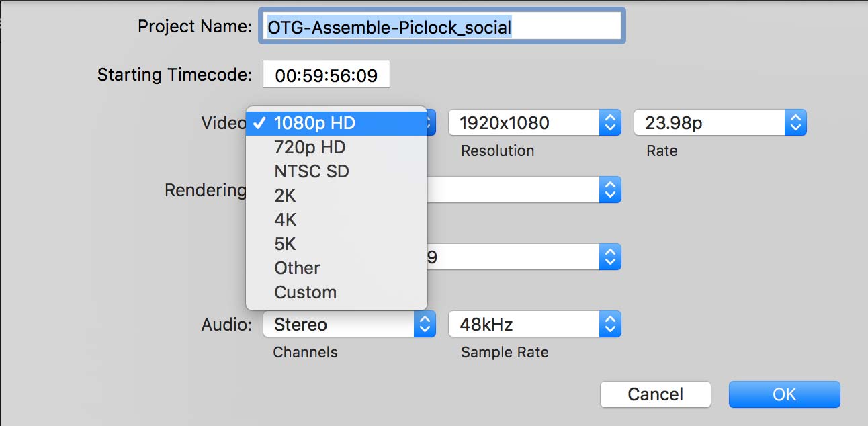Expand the Rendering codec dropdown arrows
Screen dimensions: 868x426
(x=610, y=190)
